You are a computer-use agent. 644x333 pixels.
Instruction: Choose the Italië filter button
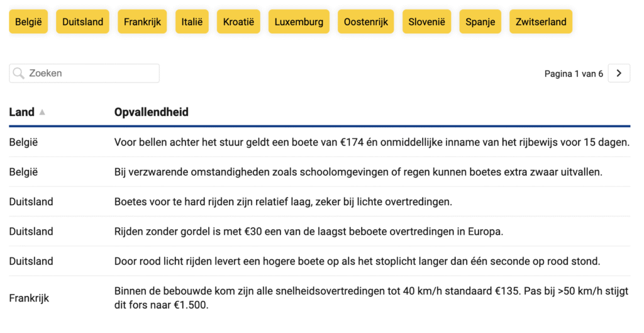pyautogui.click(x=192, y=21)
